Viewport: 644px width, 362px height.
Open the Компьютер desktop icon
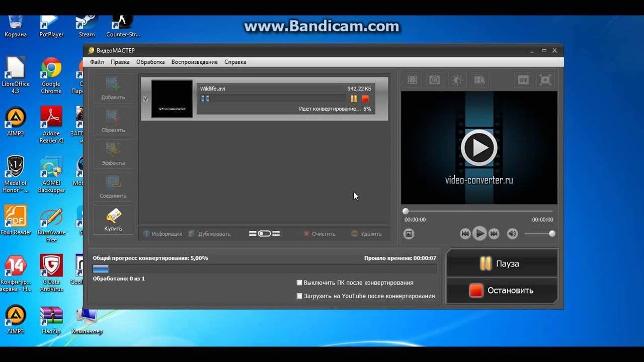(x=87, y=321)
